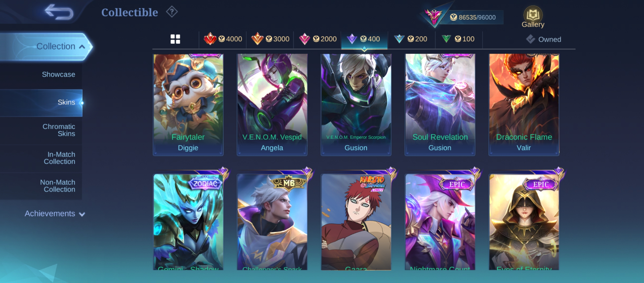Open Draconic Flame Valir skin card

[x=524, y=105]
